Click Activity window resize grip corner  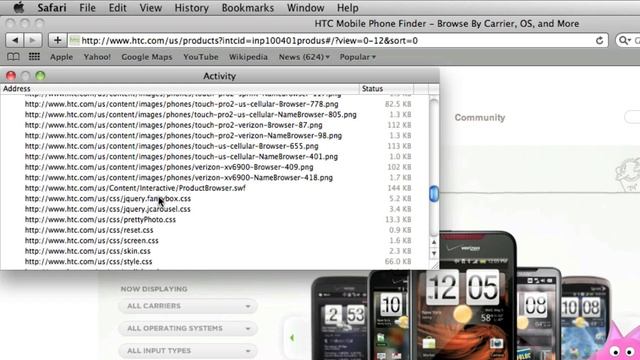(x=435, y=265)
